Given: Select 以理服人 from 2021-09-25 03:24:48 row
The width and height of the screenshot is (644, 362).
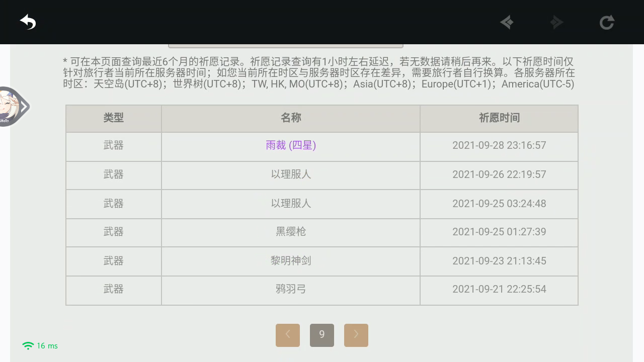Looking at the screenshot, I should pyautogui.click(x=291, y=204).
